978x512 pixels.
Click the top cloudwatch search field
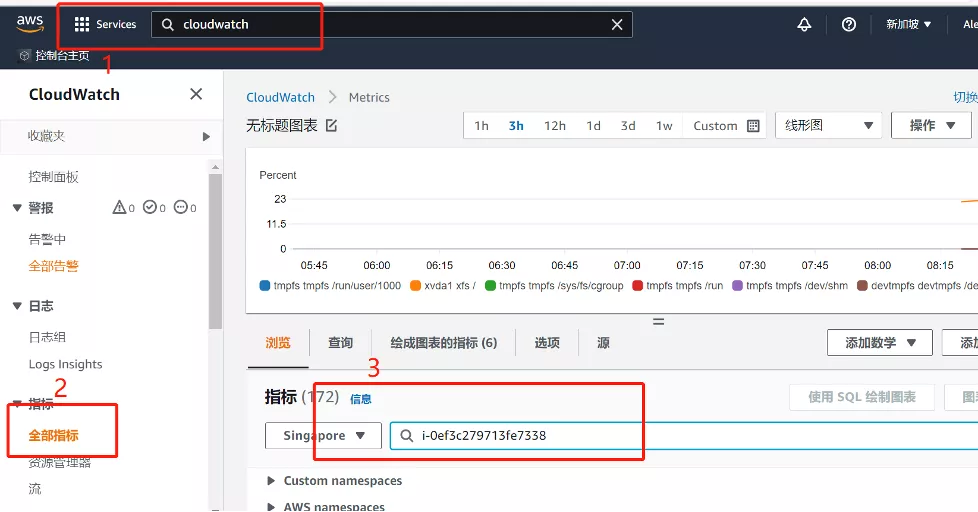click(392, 24)
